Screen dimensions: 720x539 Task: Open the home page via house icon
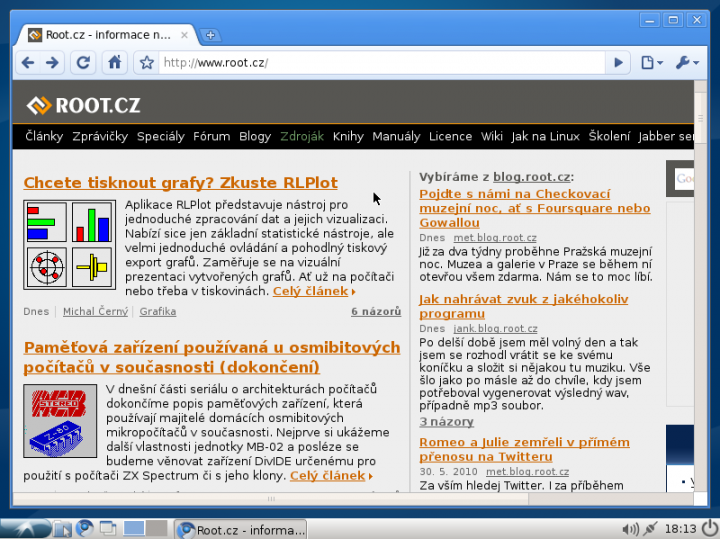click(114, 62)
